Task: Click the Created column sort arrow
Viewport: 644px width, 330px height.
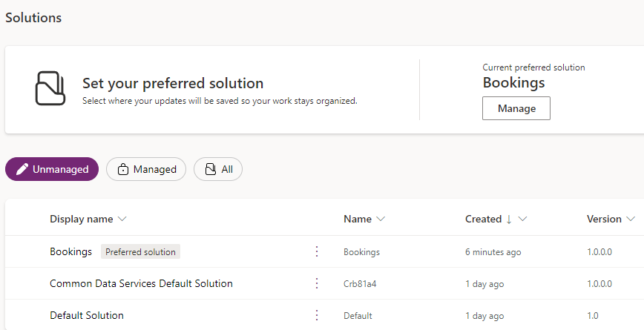Action: click(x=509, y=219)
